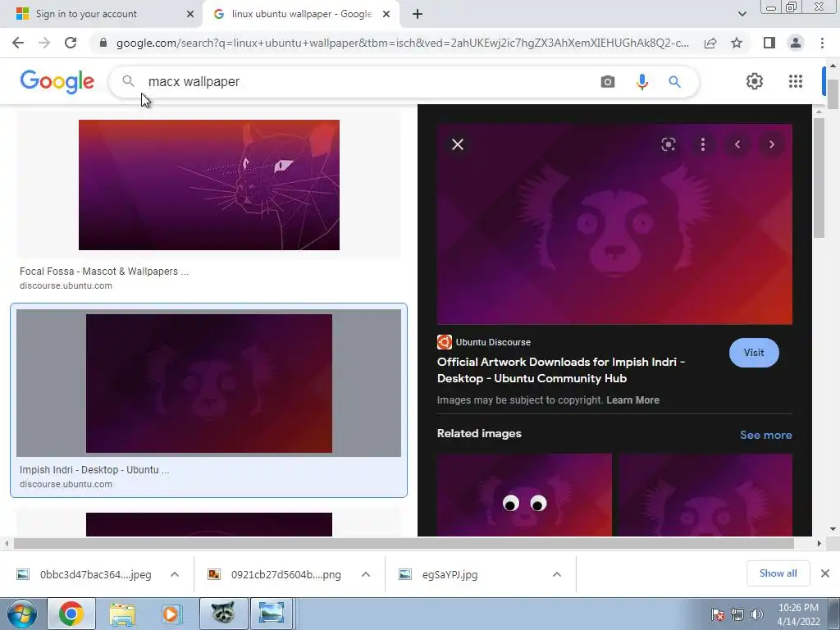Click the page vertical scrollbar thumb
Viewport: 840px width, 630px height.
pos(833,94)
